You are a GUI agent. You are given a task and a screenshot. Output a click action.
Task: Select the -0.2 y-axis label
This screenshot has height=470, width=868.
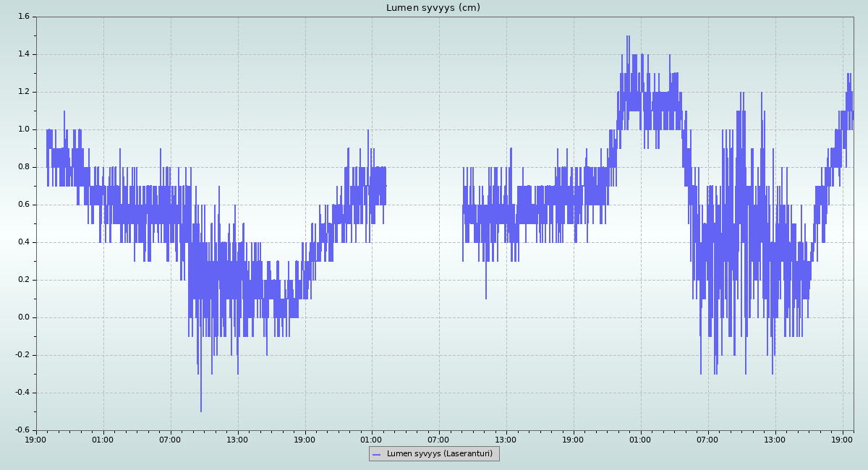point(22,355)
